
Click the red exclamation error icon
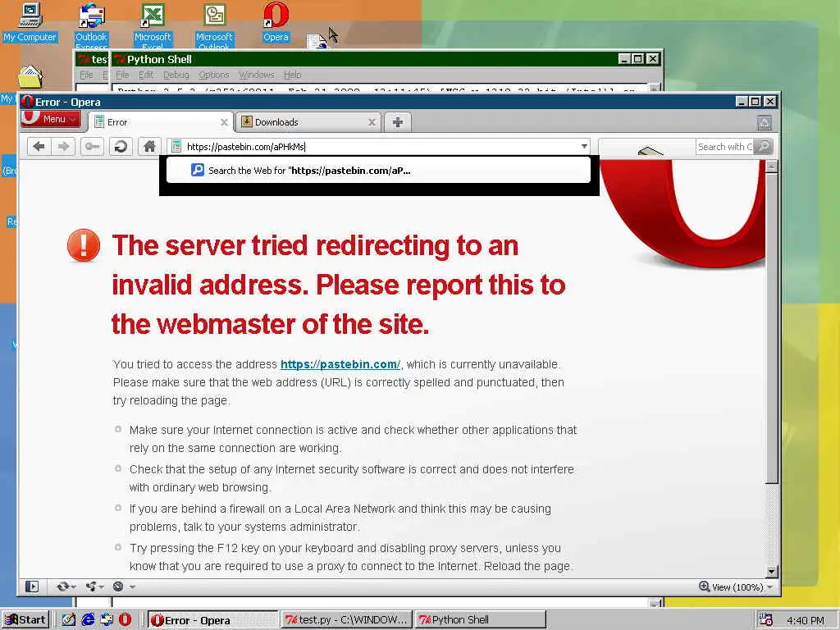84,245
